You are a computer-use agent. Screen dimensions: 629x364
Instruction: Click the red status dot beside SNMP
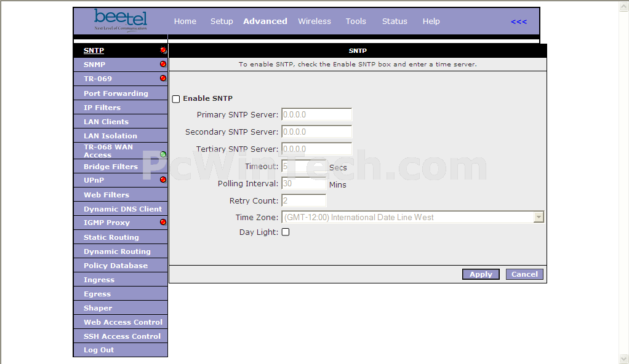tap(163, 64)
